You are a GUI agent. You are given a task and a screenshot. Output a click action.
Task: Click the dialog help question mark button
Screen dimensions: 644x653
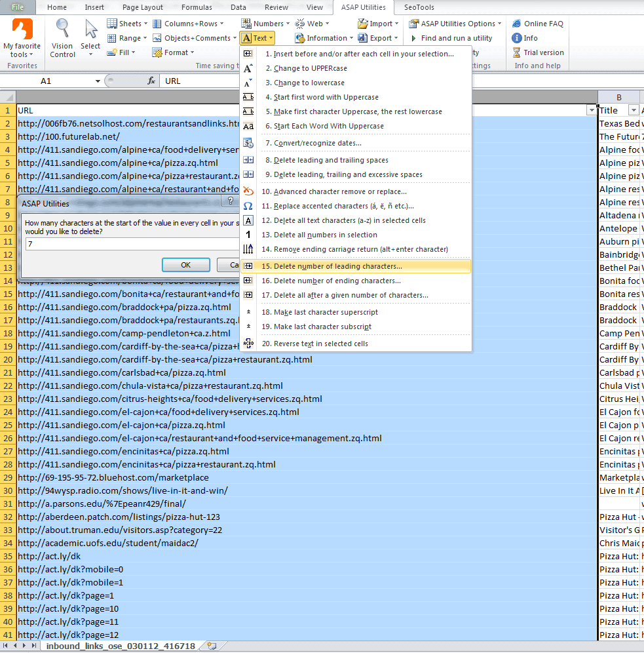point(231,201)
